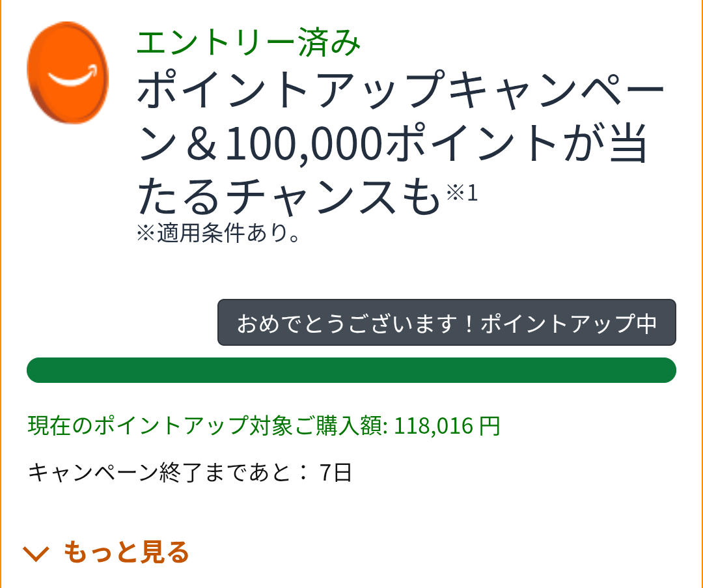Screen dimensions: 703x588
Task: Click the green campaign progress bar
Action: pyautogui.click(x=351, y=371)
